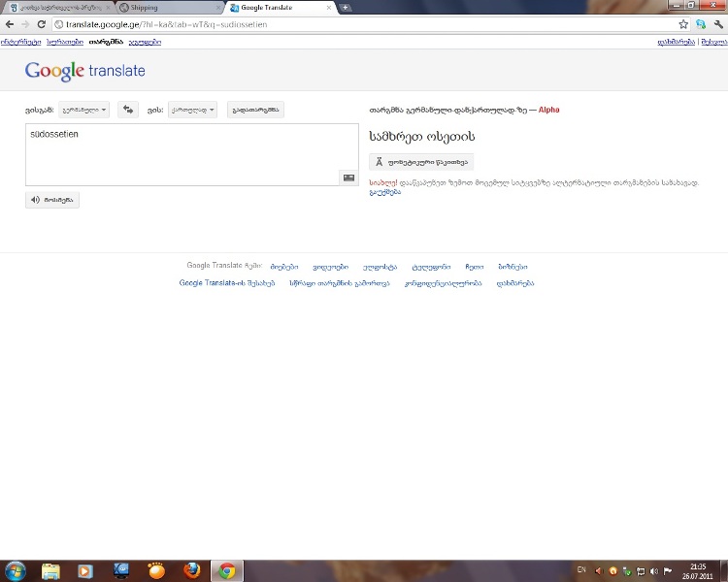Launch the media player from the taskbar
Viewport: 728px width, 582px height.
(x=85, y=571)
